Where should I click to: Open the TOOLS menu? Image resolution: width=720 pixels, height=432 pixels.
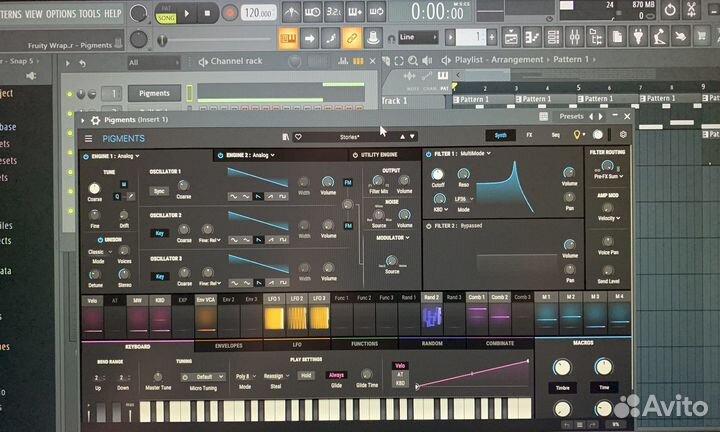point(90,13)
